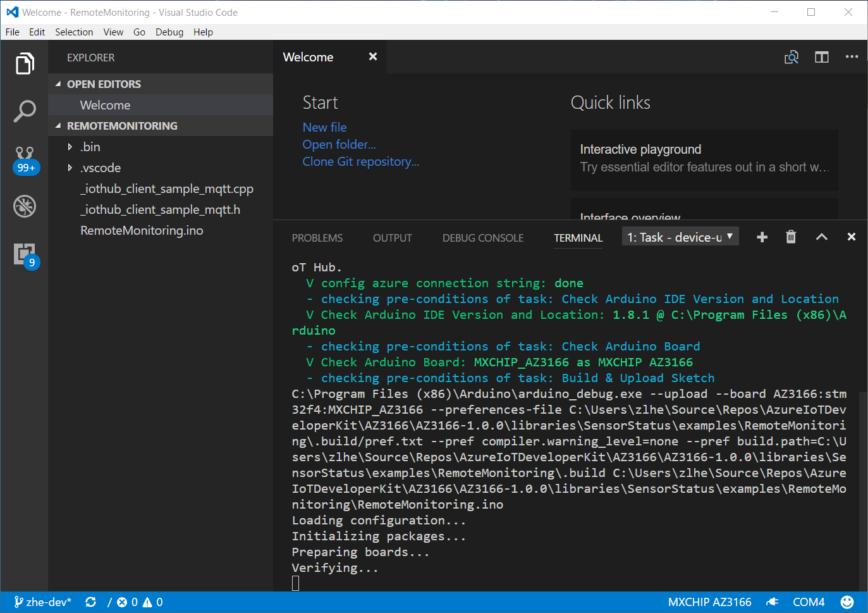The image size is (868, 613).
Task: Open the editor more actions ellipsis
Action: click(x=852, y=57)
